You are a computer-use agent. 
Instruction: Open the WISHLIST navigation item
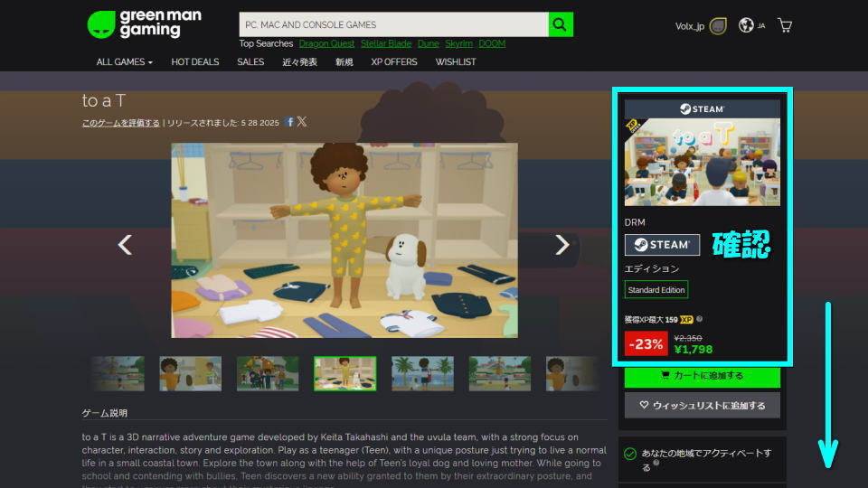click(x=455, y=62)
